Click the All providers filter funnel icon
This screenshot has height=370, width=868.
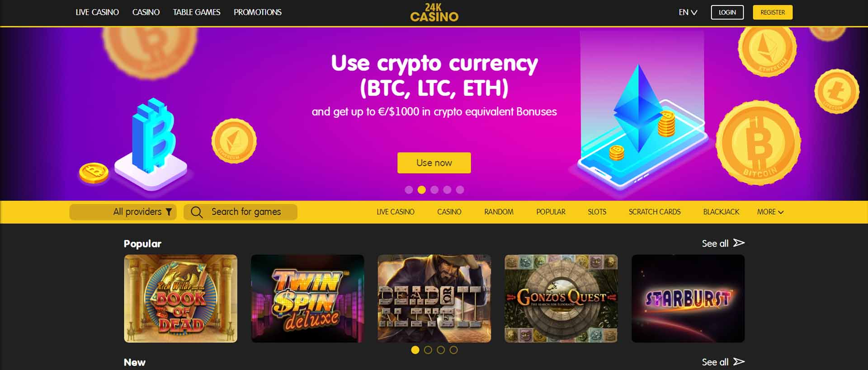pos(169,212)
